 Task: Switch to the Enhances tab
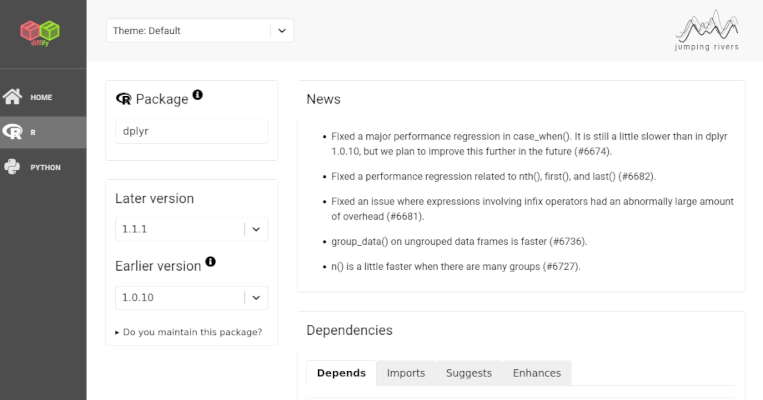point(537,373)
